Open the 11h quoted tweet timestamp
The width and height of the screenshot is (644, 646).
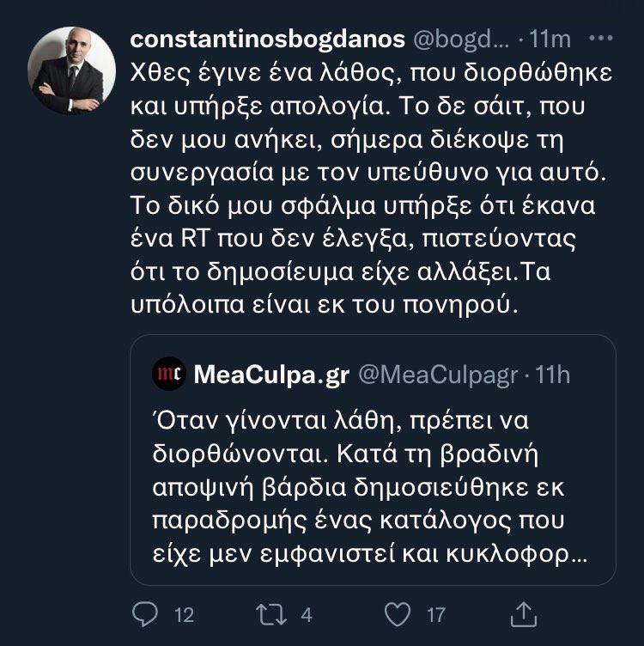(x=552, y=374)
